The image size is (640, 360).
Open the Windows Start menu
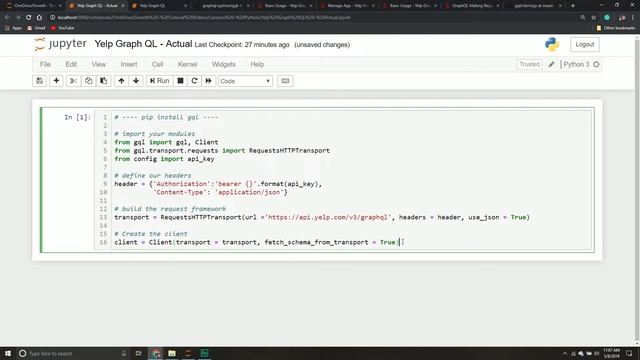click(8, 353)
